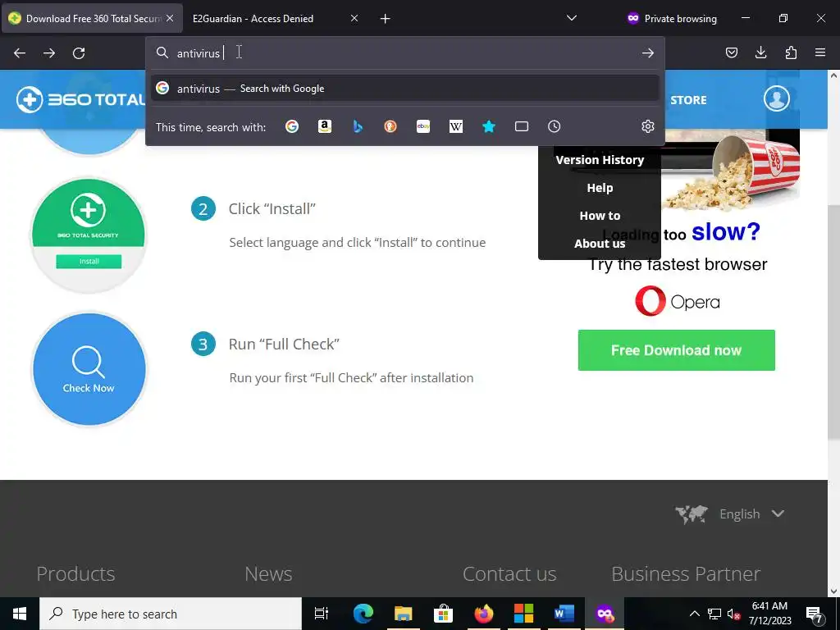The image size is (840, 630).
Task: Search this time with eBay icon
Action: tap(423, 126)
